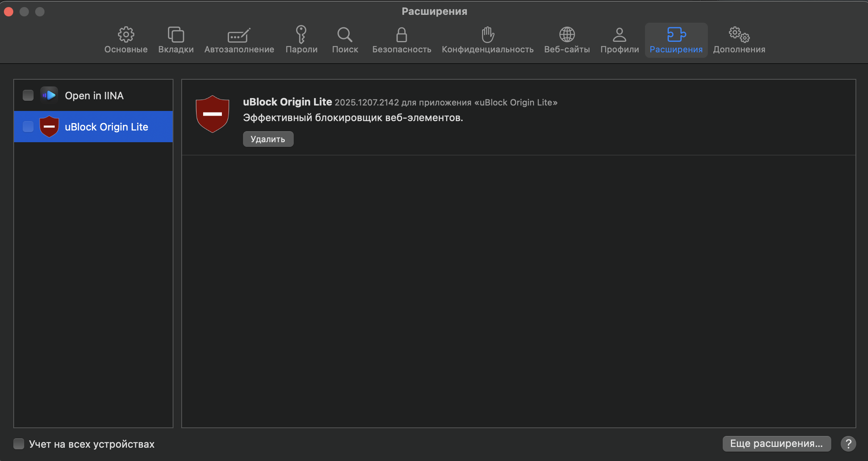Open help via question mark button
The image size is (868, 461).
click(848, 444)
